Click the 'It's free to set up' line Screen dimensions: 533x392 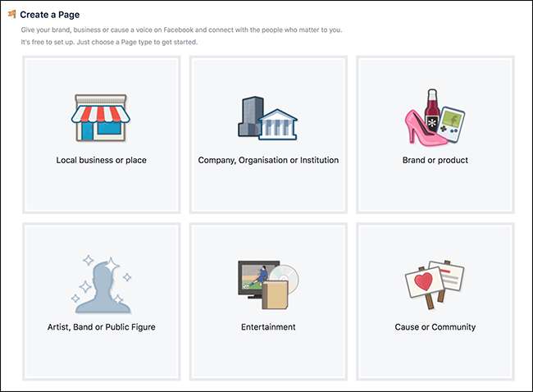click(109, 42)
